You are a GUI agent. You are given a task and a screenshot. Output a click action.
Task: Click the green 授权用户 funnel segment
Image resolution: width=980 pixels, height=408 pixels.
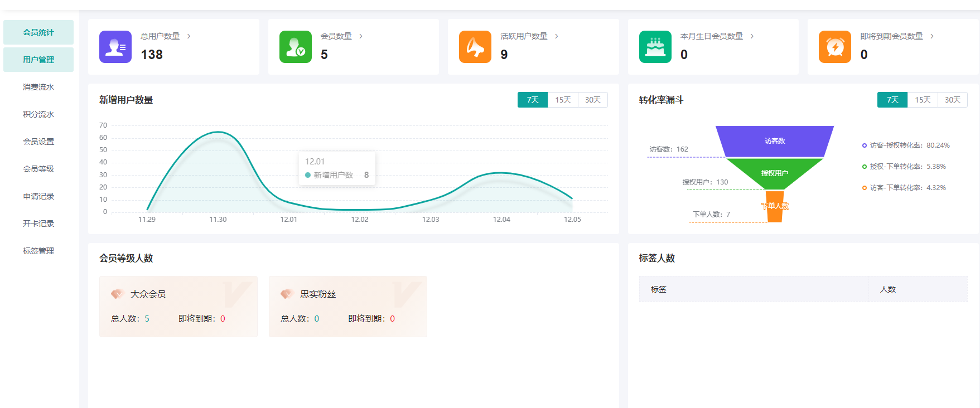click(775, 173)
